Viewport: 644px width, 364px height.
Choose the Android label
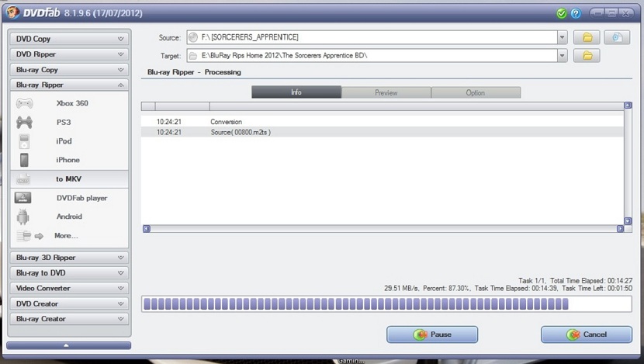[x=69, y=217]
